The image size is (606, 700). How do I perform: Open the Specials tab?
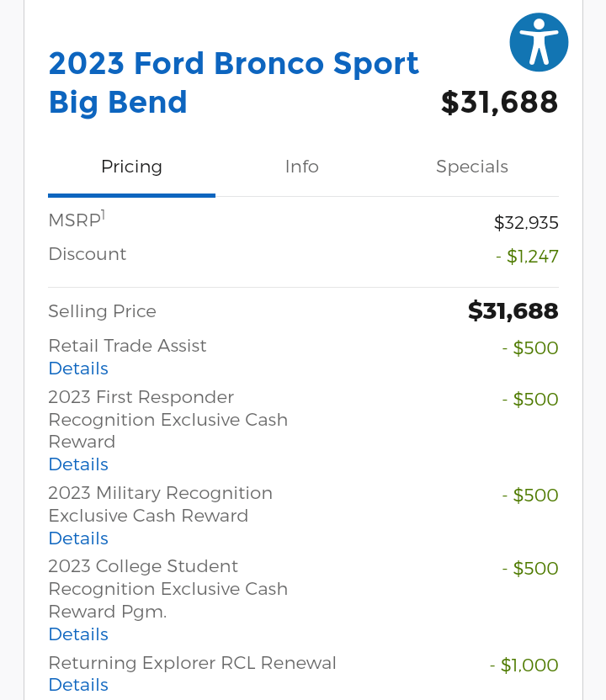[x=471, y=167]
